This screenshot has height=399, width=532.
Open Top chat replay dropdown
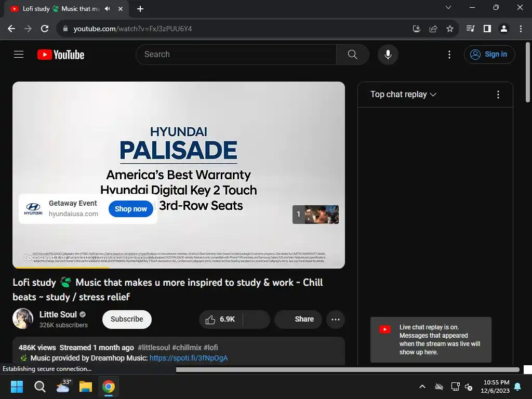[403, 95]
